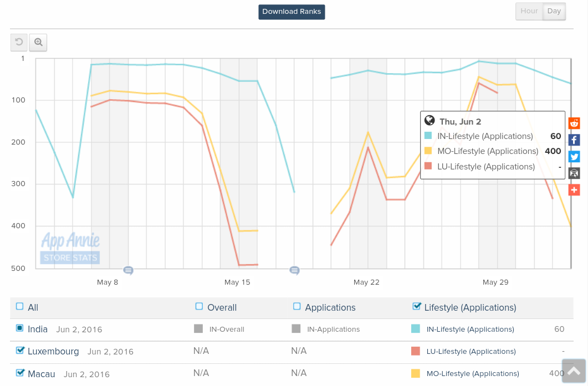Open the comment bubble near May 8
Image resolution: width=588 pixels, height=386 pixels.
coord(128,270)
